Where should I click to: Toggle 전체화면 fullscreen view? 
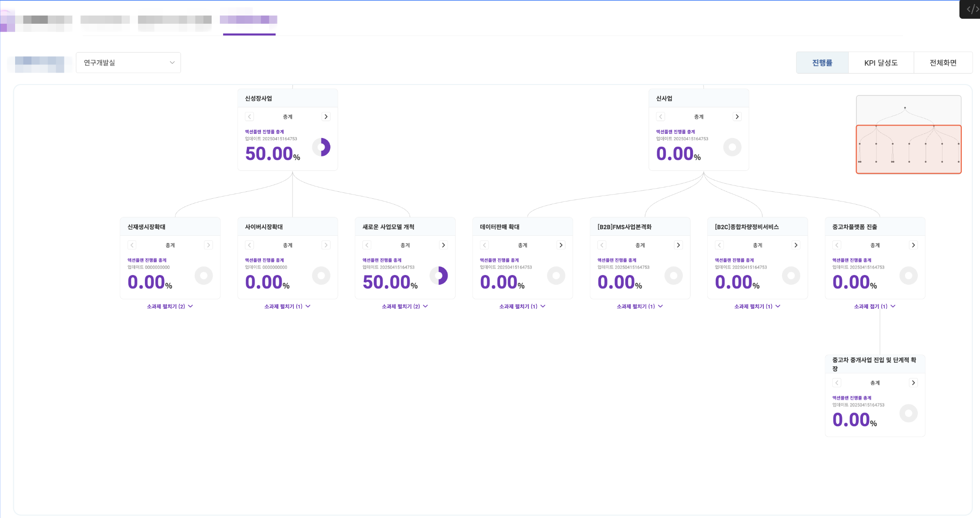[943, 63]
